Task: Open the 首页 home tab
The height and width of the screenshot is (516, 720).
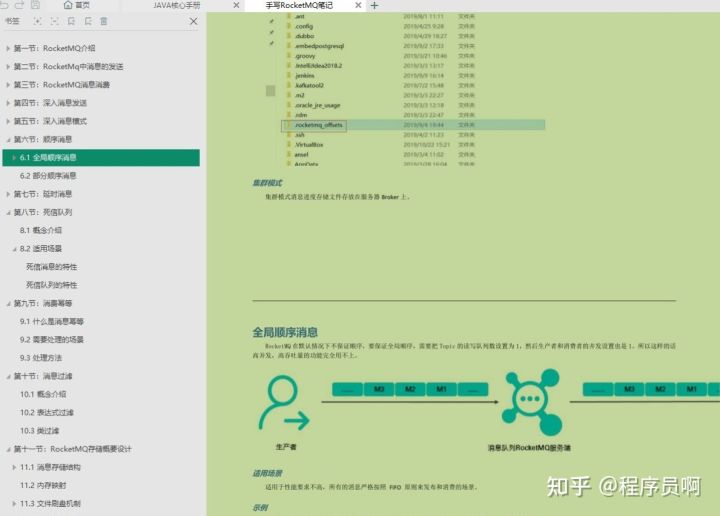Action: [x=77, y=5]
